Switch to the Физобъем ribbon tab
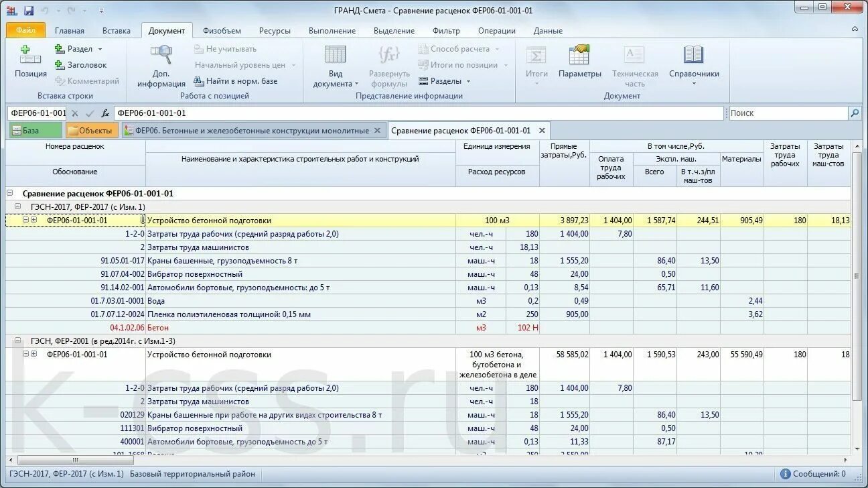 (222, 31)
